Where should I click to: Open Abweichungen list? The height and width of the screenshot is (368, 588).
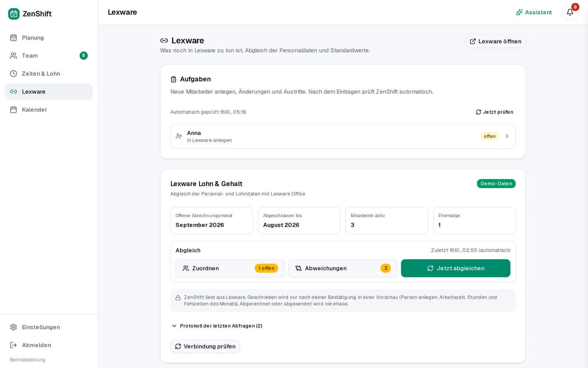click(x=343, y=268)
